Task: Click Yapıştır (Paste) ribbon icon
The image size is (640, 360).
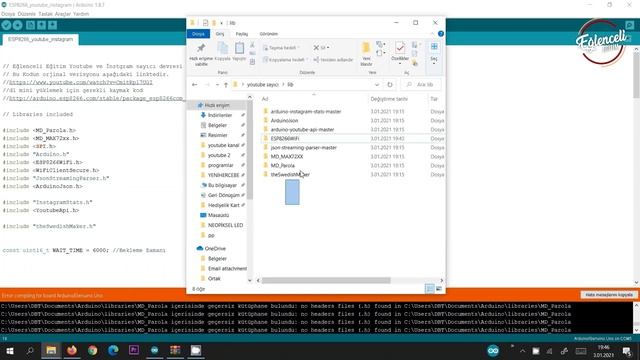Action: coord(239,51)
